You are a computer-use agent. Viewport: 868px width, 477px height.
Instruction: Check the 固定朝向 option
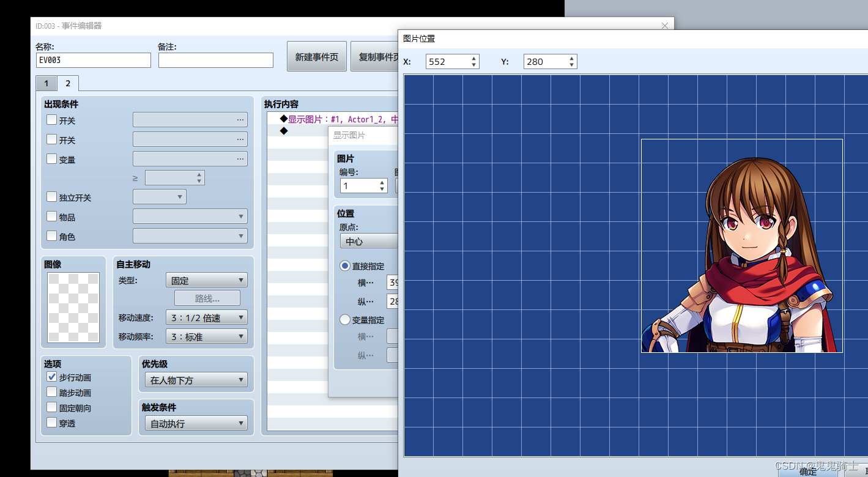52,407
